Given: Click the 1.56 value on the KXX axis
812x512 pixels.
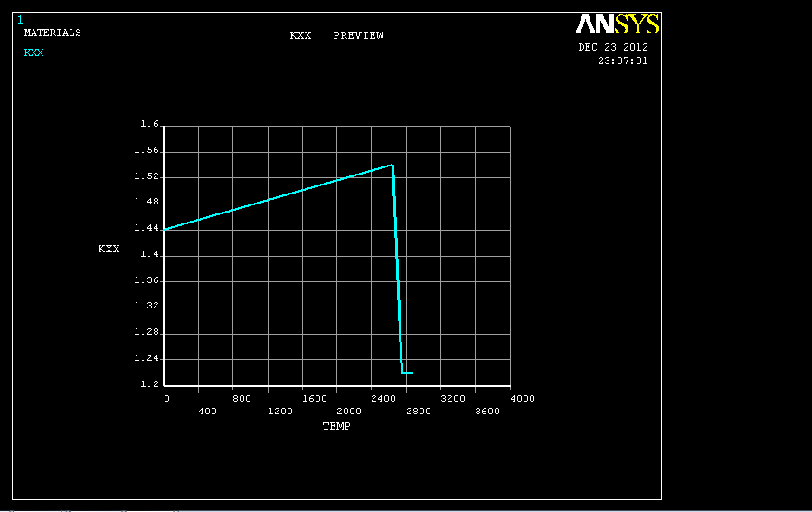Looking at the screenshot, I should [x=146, y=150].
